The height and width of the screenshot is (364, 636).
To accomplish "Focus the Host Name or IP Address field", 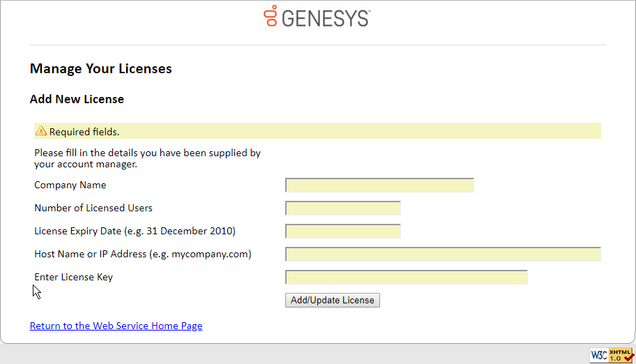I will coord(443,254).
